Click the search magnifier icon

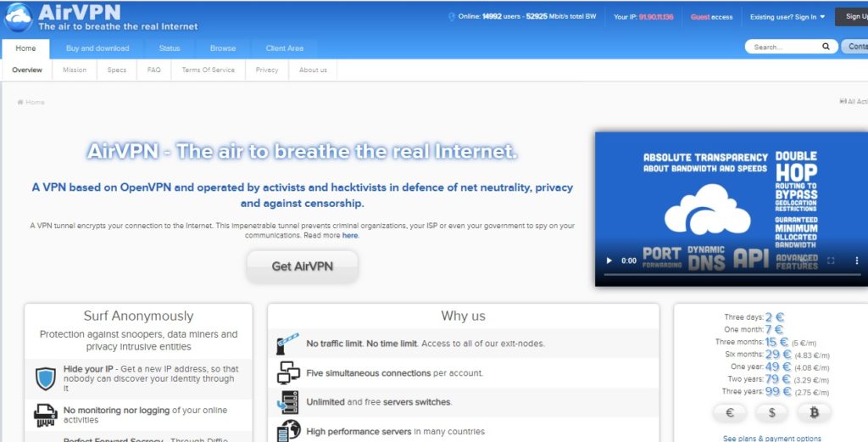pyautogui.click(x=826, y=47)
